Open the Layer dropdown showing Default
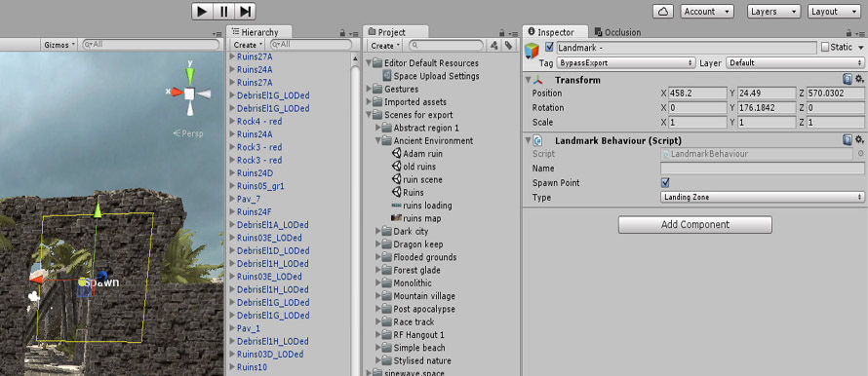Viewport: 868px width, 376px height. tap(795, 63)
